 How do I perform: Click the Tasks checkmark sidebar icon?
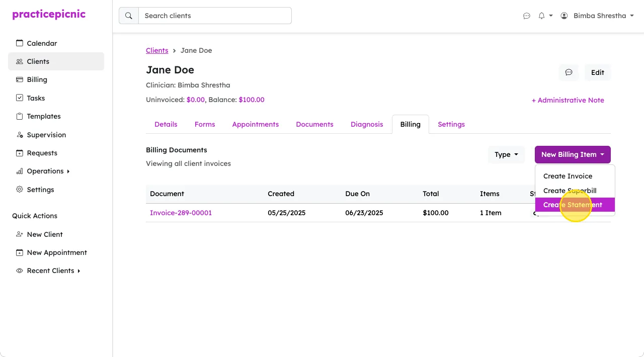20,98
